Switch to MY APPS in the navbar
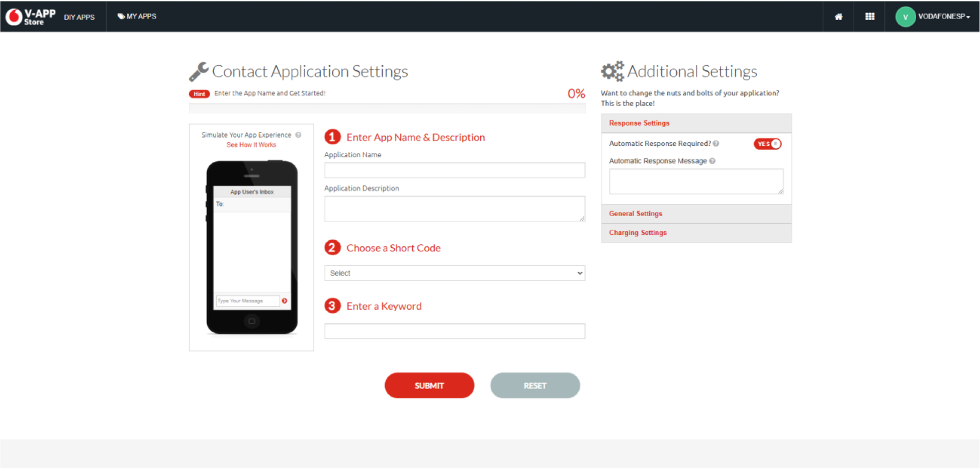Image resolution: width=980 pixels, height=468 pixels. tap(137, 16)
